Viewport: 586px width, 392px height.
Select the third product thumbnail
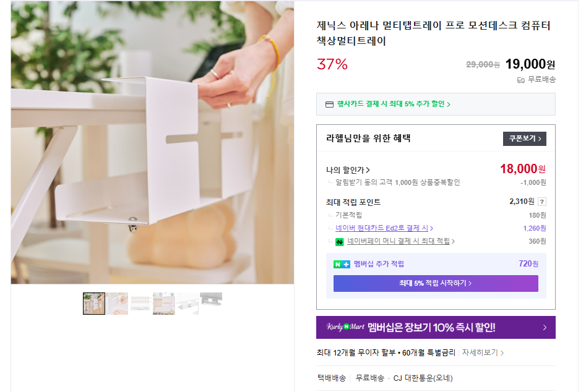tap(140, 304)
